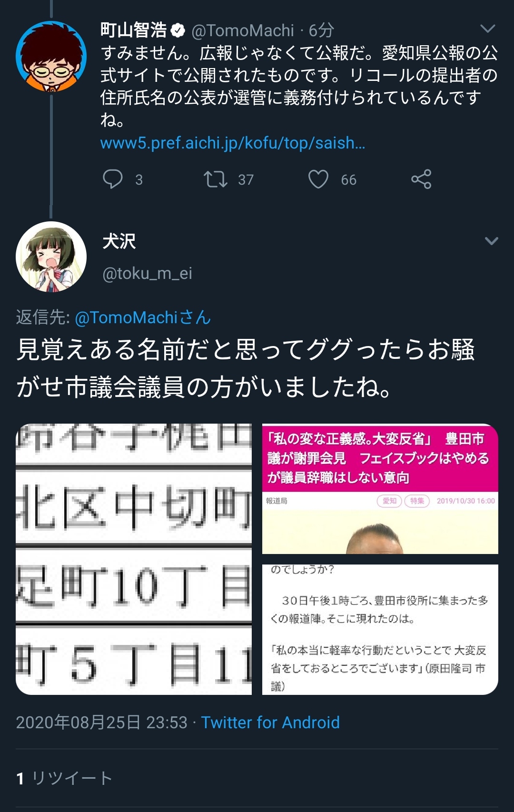Open the article text image about 豊田市役所

click(380, 630)
